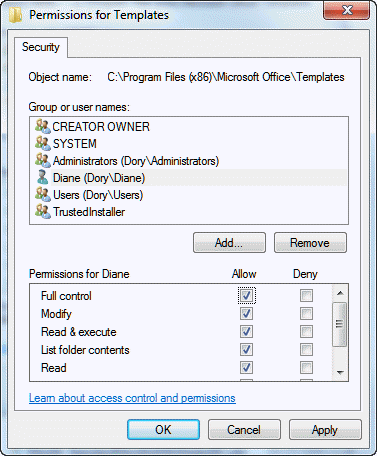Screen dimensions: 377x456
Task: Open the Security tab
Action: click(x=41, y=47)
